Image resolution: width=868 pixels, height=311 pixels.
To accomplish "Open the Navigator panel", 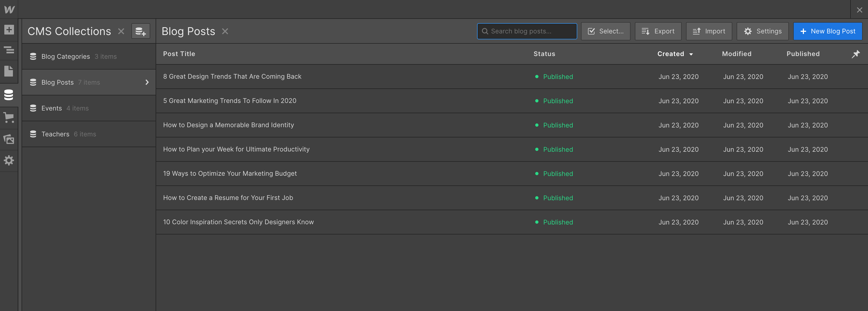I will [x=9, y=50].
